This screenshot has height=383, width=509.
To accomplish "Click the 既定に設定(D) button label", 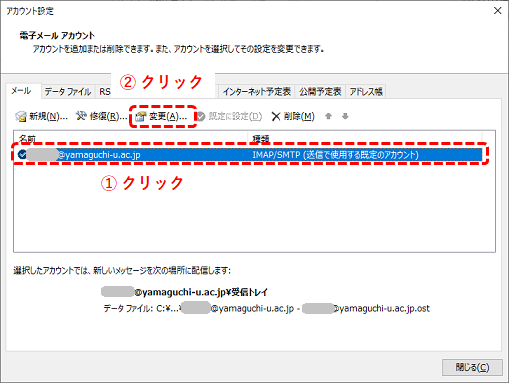I will pos(235,116).
